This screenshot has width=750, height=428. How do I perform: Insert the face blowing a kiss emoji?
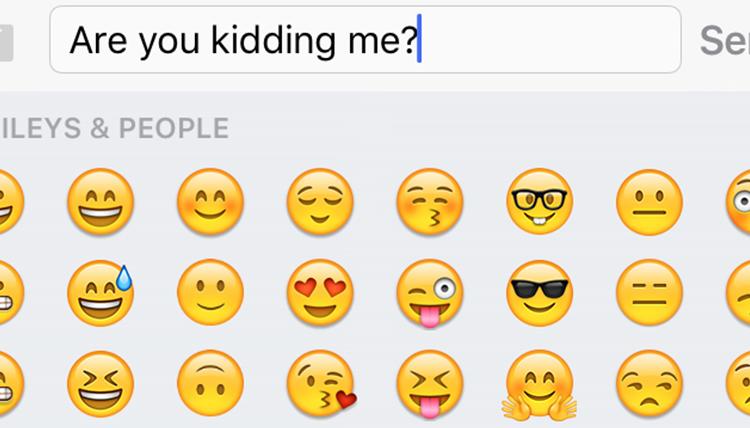pyautogui.click(x=320, y=384)
